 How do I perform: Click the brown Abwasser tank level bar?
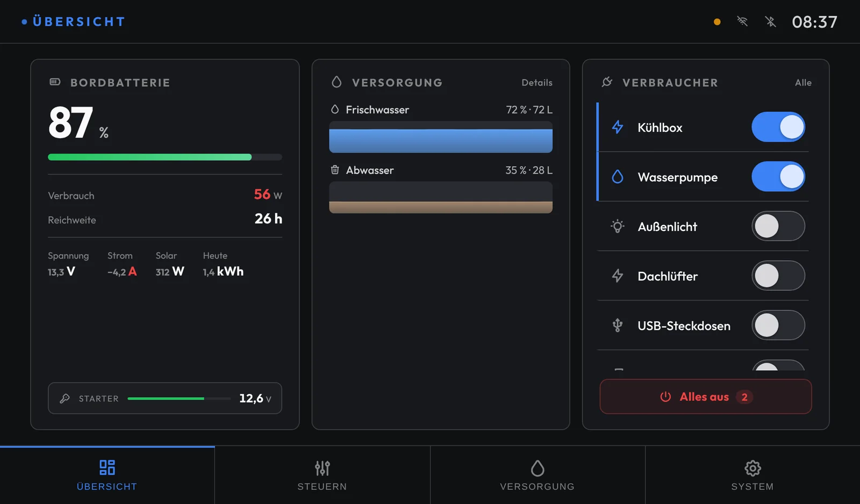pyautogui.click(x=441, y=197)
